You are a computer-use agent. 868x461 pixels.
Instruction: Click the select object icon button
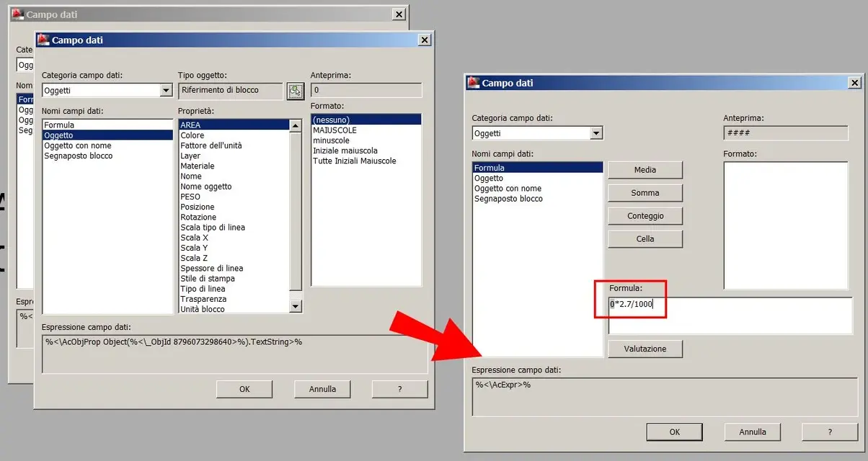click(x=296, y=91)
